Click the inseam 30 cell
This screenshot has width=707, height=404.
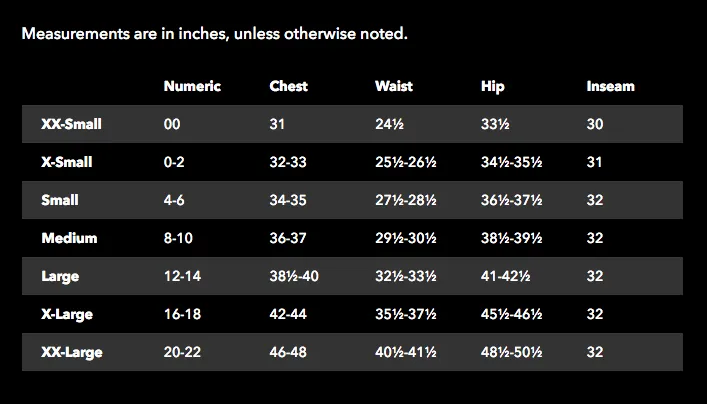click(595, 124)
